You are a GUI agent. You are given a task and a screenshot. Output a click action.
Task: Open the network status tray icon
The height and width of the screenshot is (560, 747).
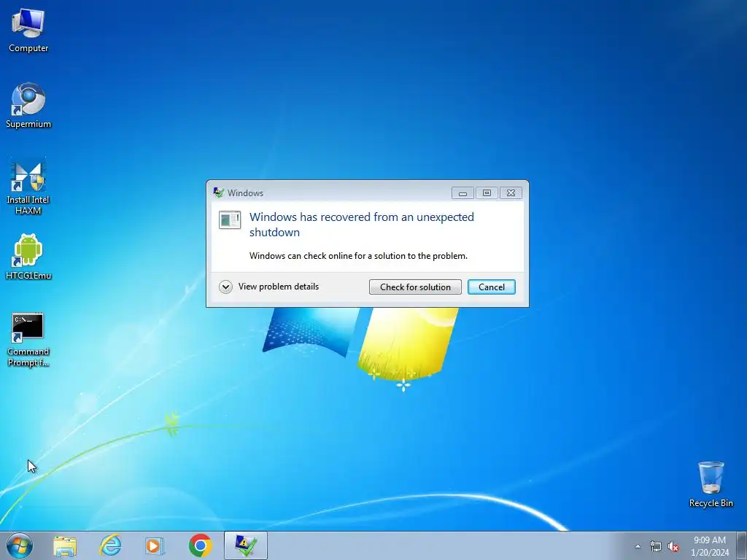[x=656, y=547]
